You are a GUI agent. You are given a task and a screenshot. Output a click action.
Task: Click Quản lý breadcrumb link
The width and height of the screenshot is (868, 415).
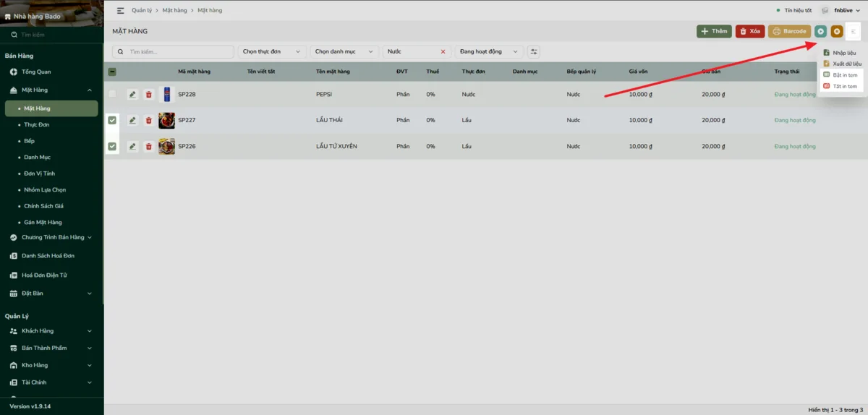pos(140,11)
